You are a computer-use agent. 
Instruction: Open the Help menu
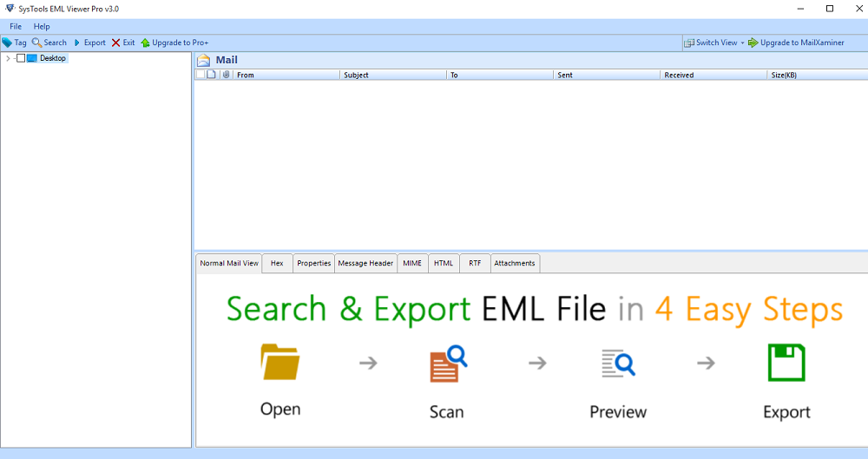tap(42, 26)
